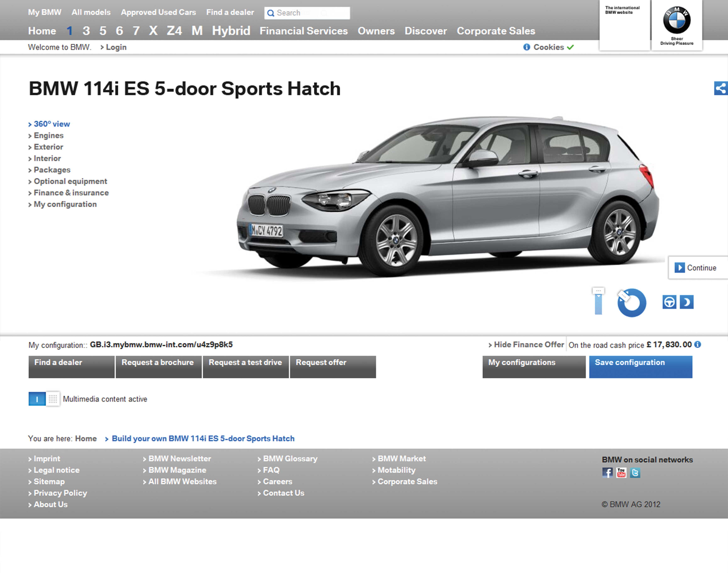Click the price info icon beside £17,830.00
The image size is (728, 573).
(698, 344)
